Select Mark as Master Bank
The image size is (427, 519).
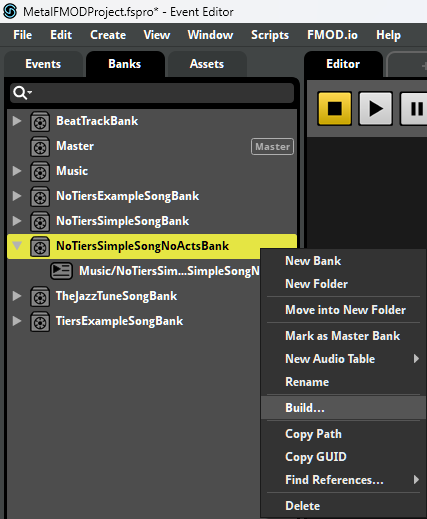pos(343,336)
